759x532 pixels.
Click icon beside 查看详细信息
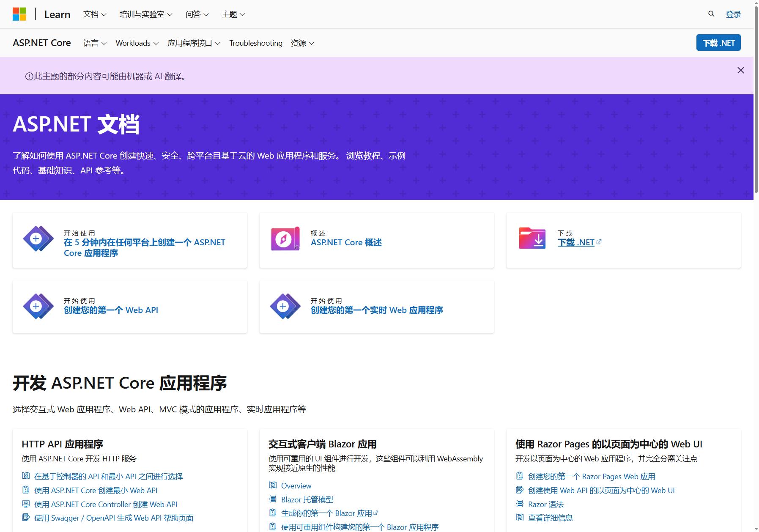[x=520, y=517]
